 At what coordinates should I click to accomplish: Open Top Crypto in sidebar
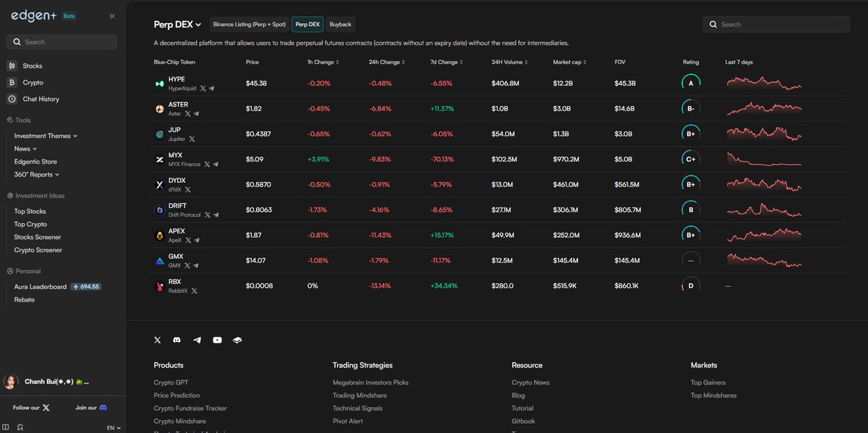tap(30, 225)
